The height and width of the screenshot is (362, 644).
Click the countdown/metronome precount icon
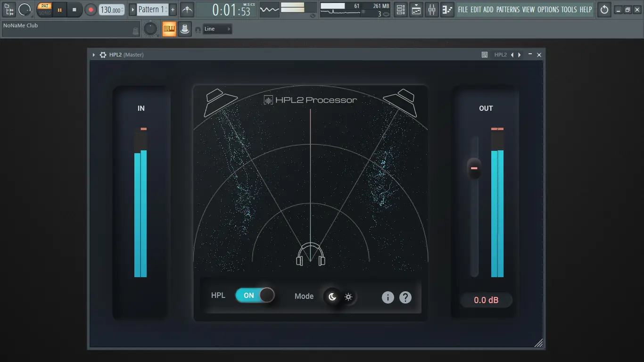click(x=187, y=9)
